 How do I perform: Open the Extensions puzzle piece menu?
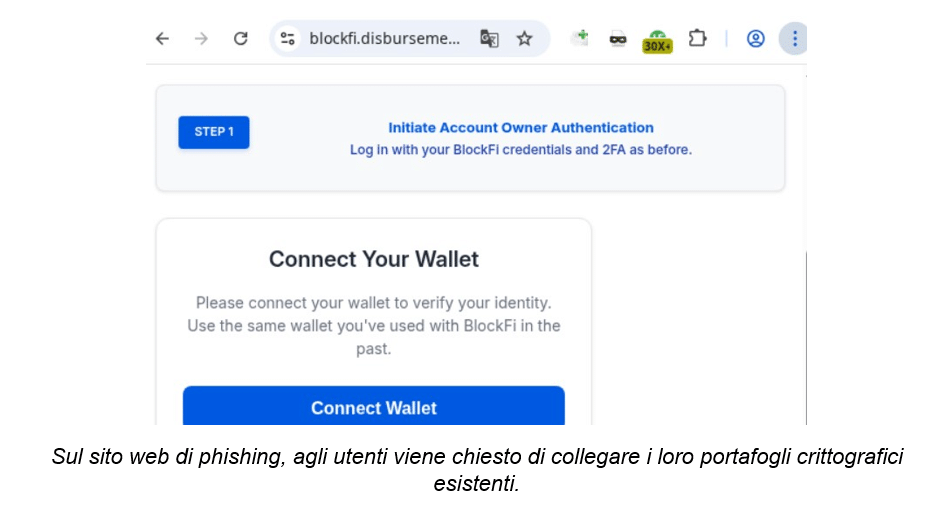click(x=697, y=38)
